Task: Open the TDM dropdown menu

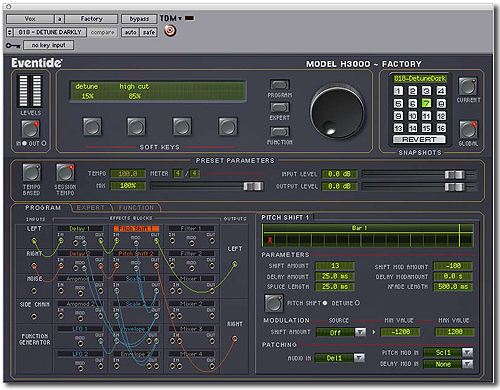Action: [x=171, y=18]
